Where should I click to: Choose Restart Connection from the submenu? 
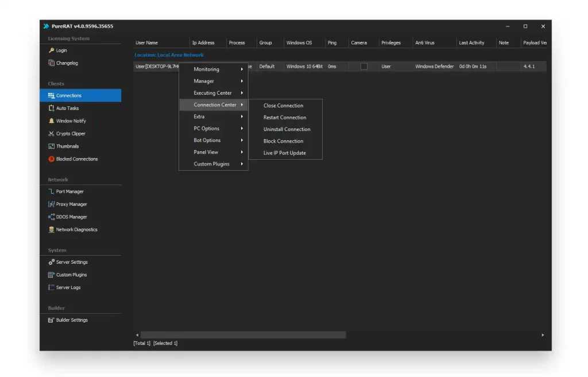(285, 118)
